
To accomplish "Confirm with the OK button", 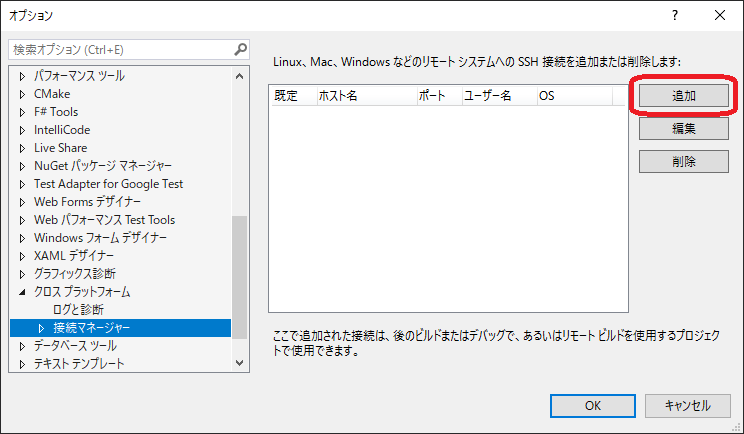I will (593, 406).
